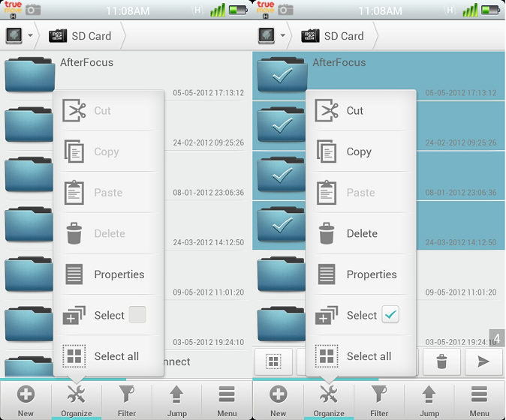Tap trash button in right screen action bar
This screenshot has height=420, width=506.
click(441, 362)
